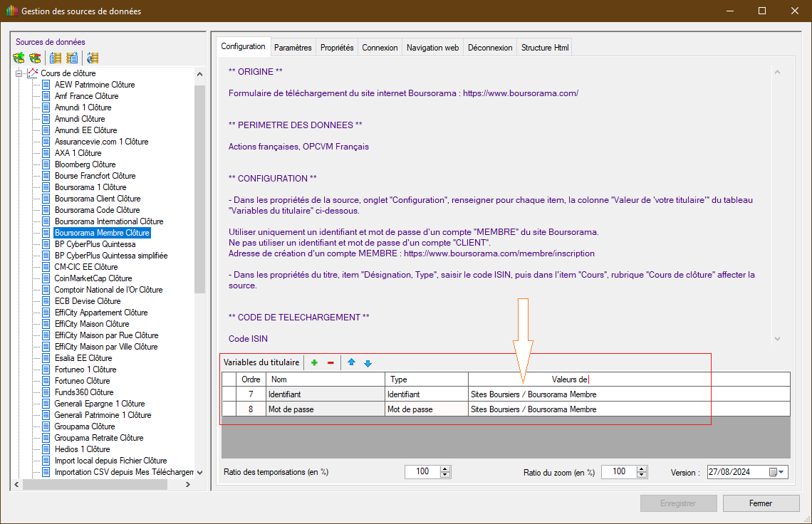The image size is (812, 524).
Task: Switch to the Paramètres tab
Action: point(293,48)
